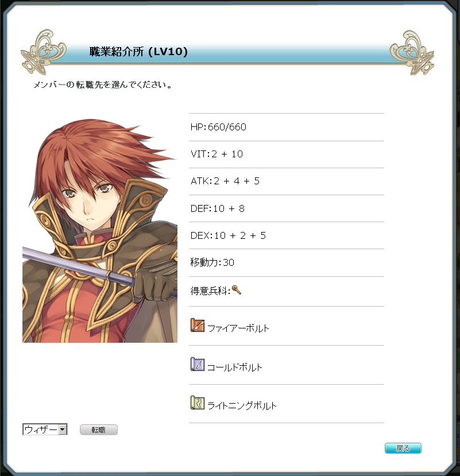The height and width of the screenshot is (476, 460).
Task: Click the 移動力:30 movement stat row
Action: (x=287, y=262)
